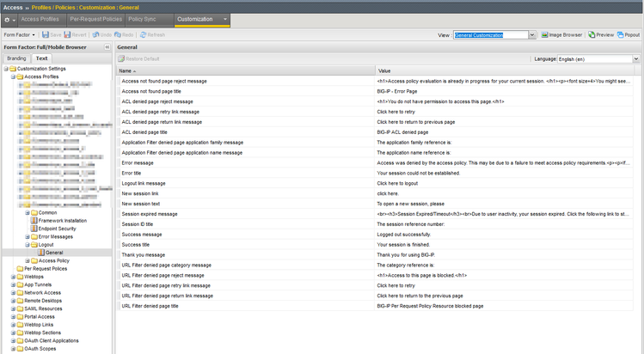Pop out the customization editor

tap(629, 35)
